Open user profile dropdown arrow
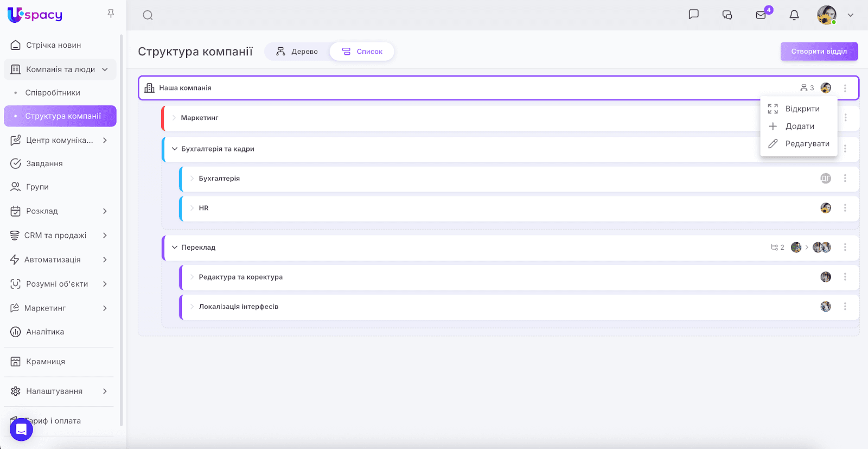This screenshot has width=868, height=449. click(x=850, y=15)
